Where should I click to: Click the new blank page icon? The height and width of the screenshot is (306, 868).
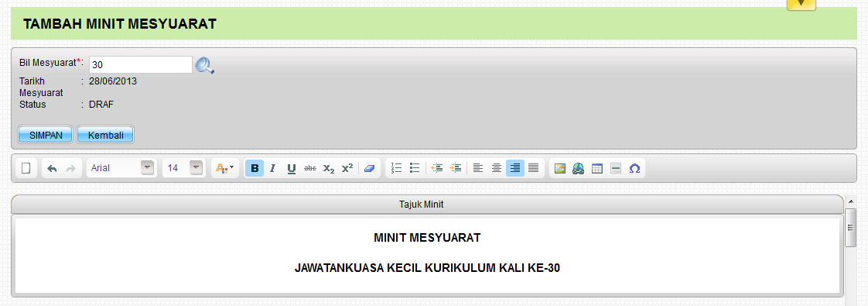pos(26,168)
